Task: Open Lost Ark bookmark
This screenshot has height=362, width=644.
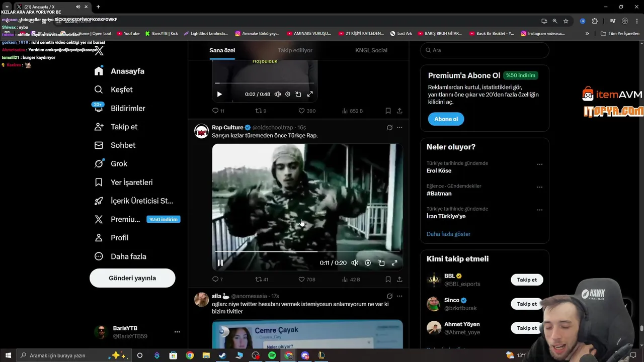Action: point(401,34)
